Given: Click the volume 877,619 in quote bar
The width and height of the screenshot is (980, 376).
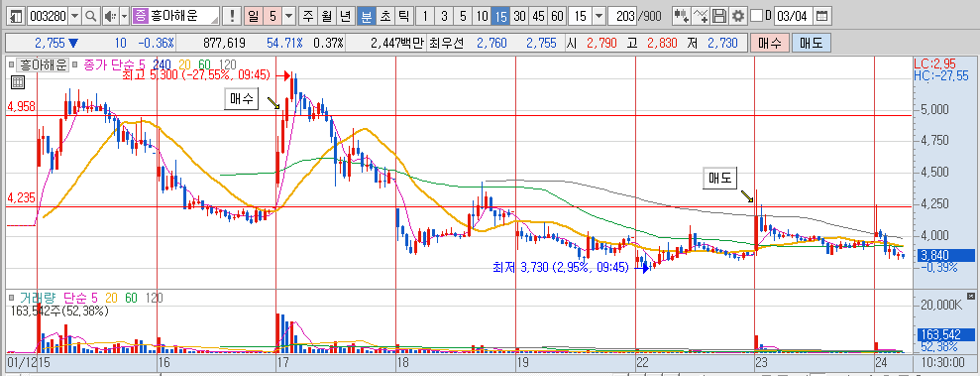Looking at the screenshot, I should point(224,44).
